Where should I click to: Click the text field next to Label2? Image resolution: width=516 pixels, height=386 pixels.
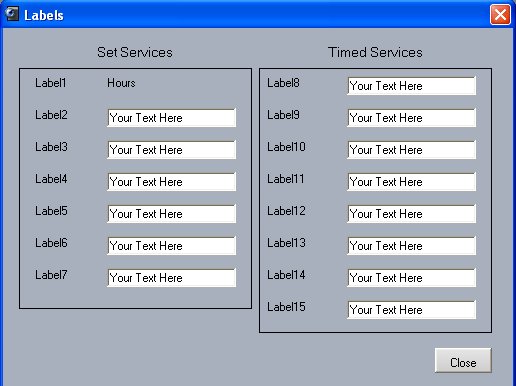(172, 118)
